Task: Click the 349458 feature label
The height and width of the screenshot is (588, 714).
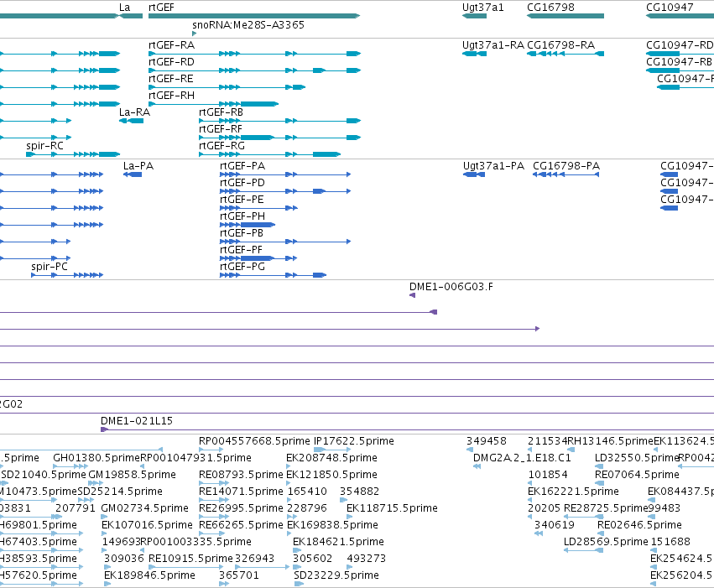Action: [487, 441]
